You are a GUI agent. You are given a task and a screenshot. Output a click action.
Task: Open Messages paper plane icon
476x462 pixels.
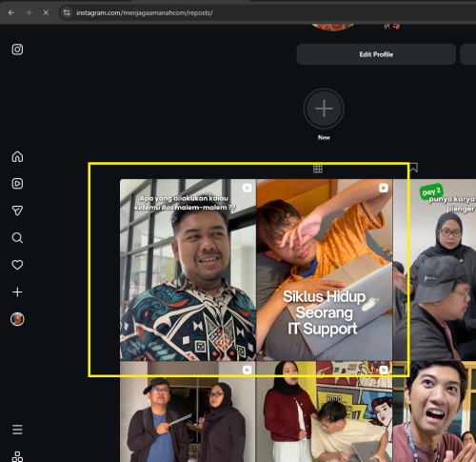click(x=17, y=211)
